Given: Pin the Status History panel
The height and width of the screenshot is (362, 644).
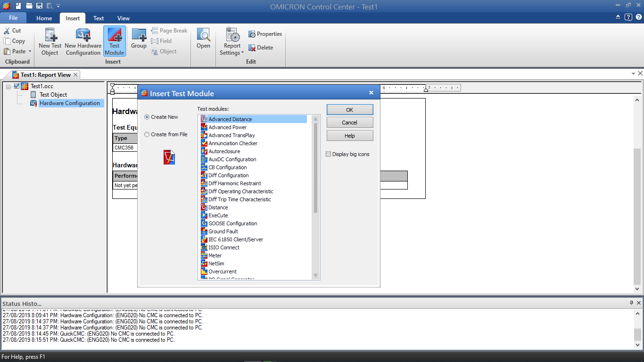Looking at the screenshot, I should (632, 303).
